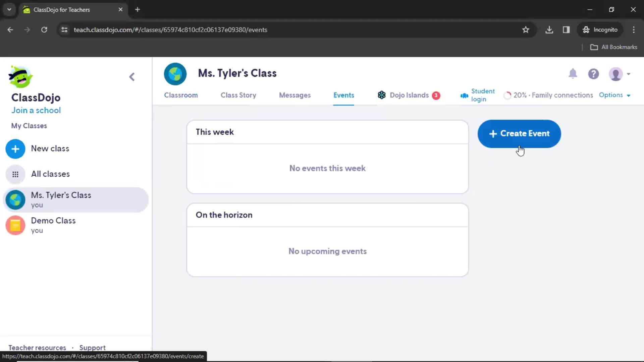Click the Family connections sync icon
The width and height of the screenshot is (644, 362).
click(507, 95)
